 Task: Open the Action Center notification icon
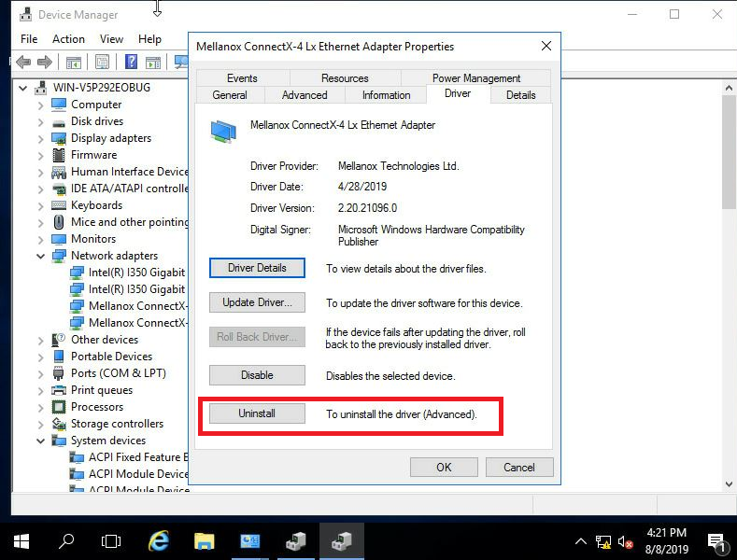click(x=716, y=542)
